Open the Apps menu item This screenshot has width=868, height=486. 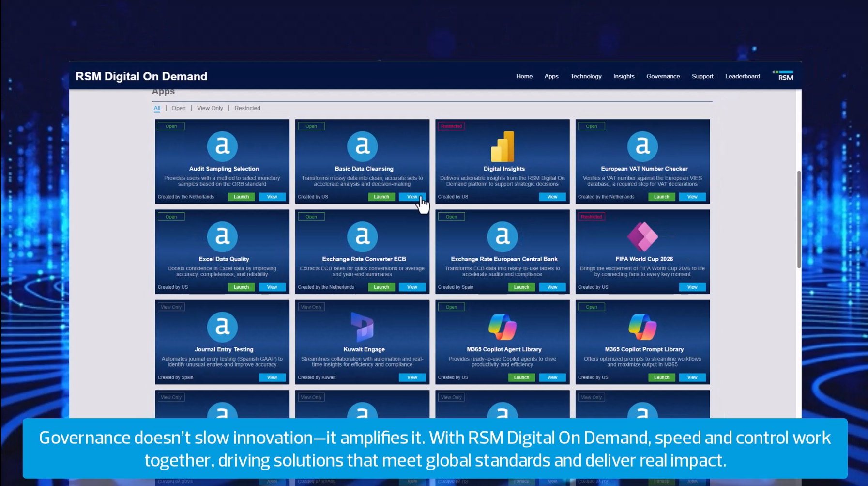click(x=551, y=76)
